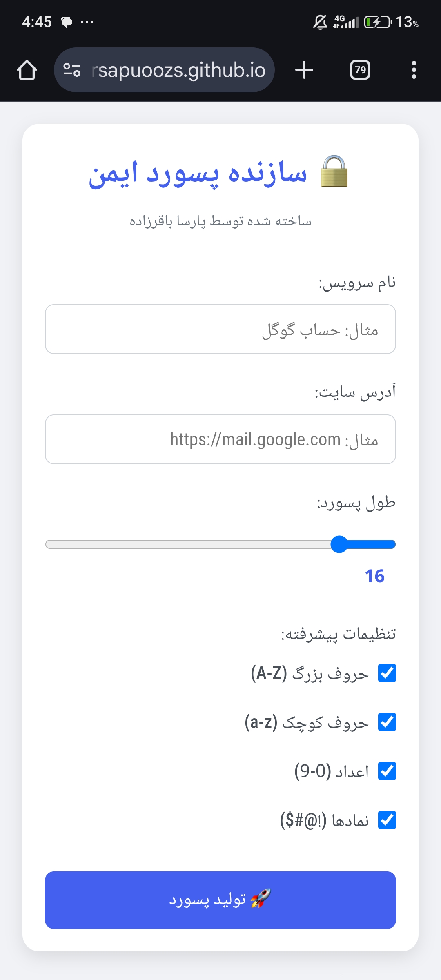Click the rsapuoozs.github.io address bar

[x=178, y=70]
